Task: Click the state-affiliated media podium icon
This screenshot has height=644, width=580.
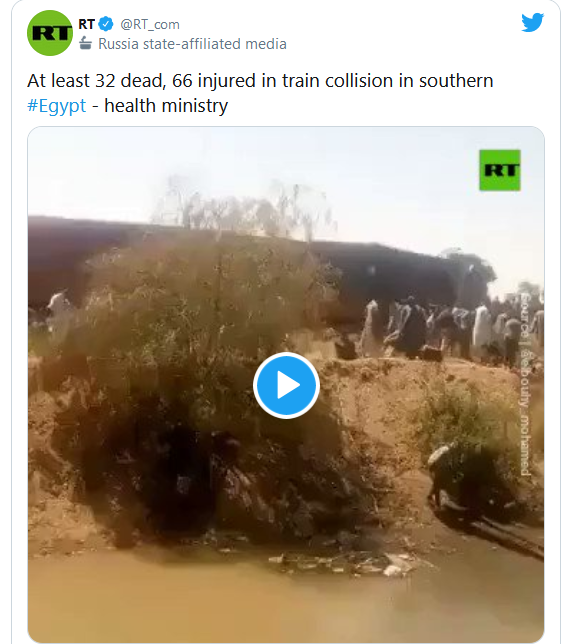Action: [85, 43]
